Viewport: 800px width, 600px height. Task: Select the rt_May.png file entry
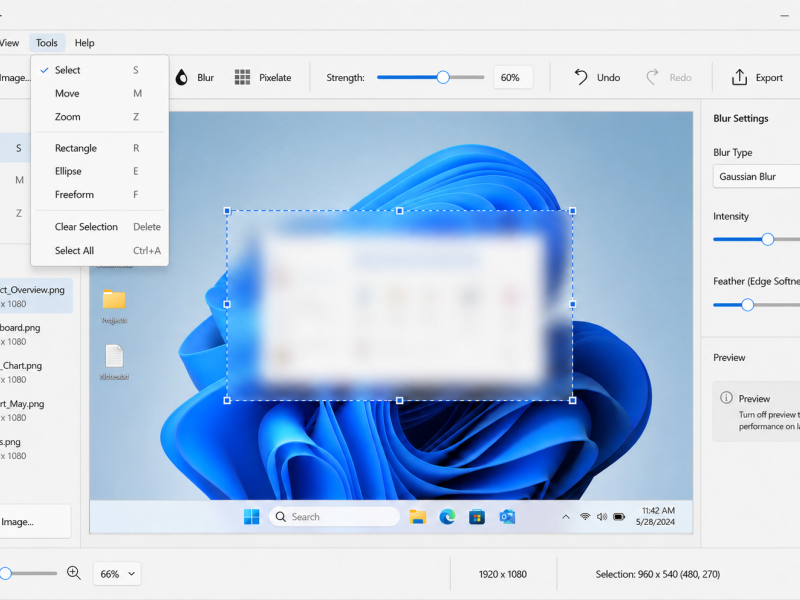pyautogui.click(x=36, y=410)
